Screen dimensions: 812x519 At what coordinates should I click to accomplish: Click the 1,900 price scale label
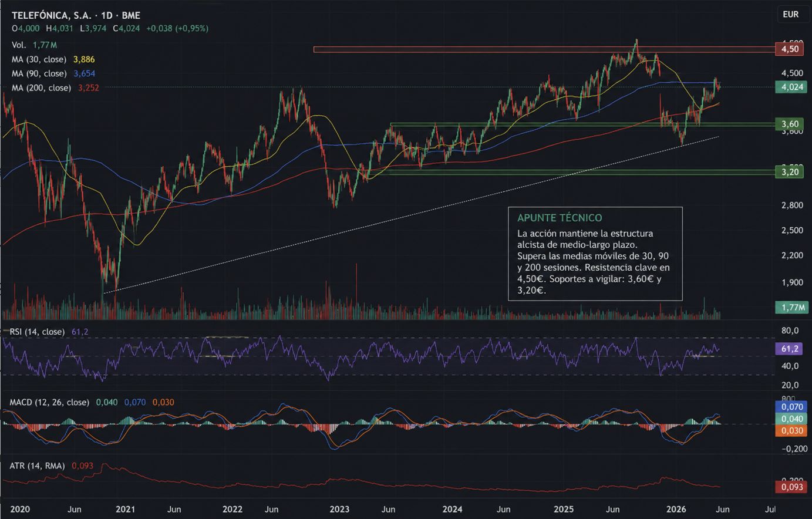(x=792, y=282)
